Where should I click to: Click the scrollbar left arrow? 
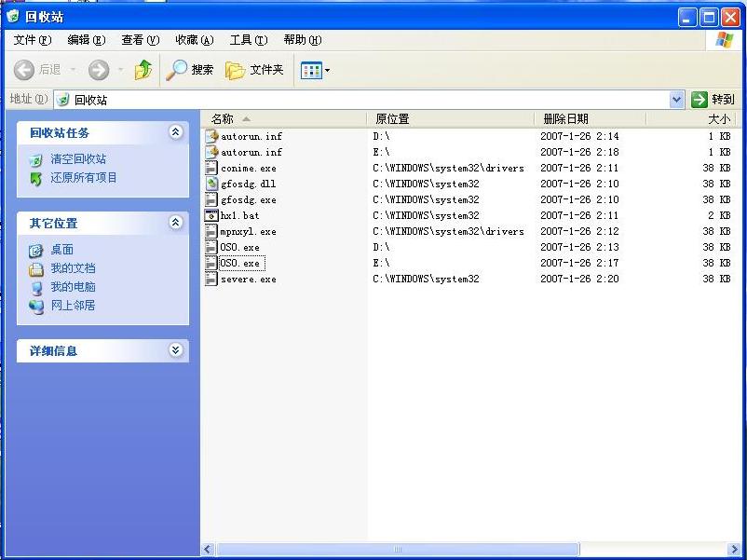pos(207,549)
